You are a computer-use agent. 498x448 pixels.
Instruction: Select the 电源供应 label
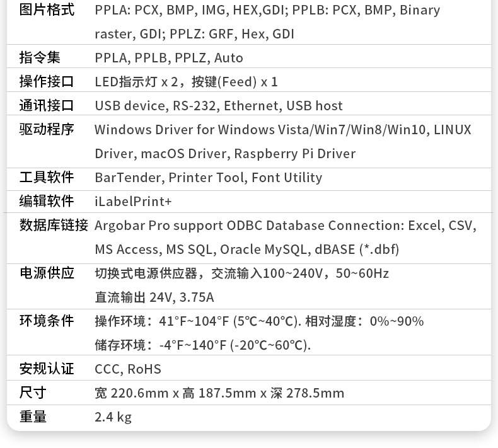[x=47, y=273]
